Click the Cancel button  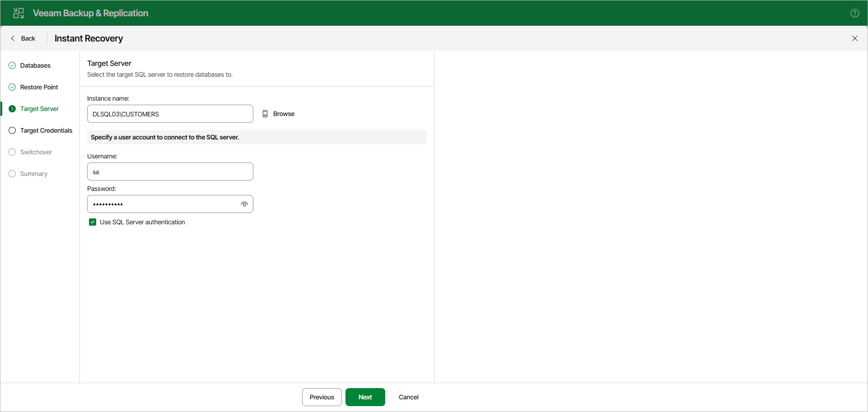click(x=409, y=397)
